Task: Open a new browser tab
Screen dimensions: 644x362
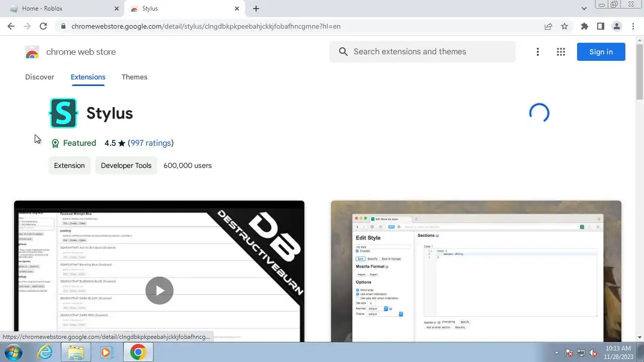Action: [x=256, y=9]
